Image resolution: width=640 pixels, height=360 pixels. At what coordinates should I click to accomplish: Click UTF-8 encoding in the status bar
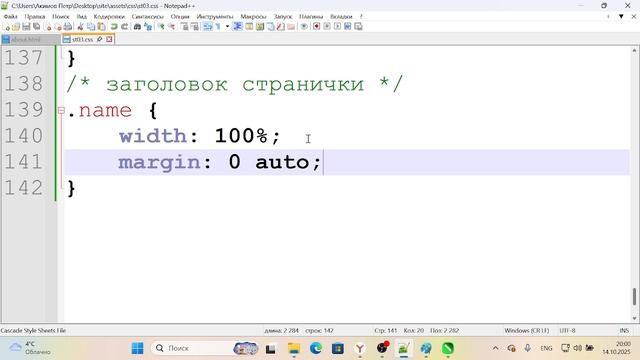pyautogui.click(x=567, y=330)
